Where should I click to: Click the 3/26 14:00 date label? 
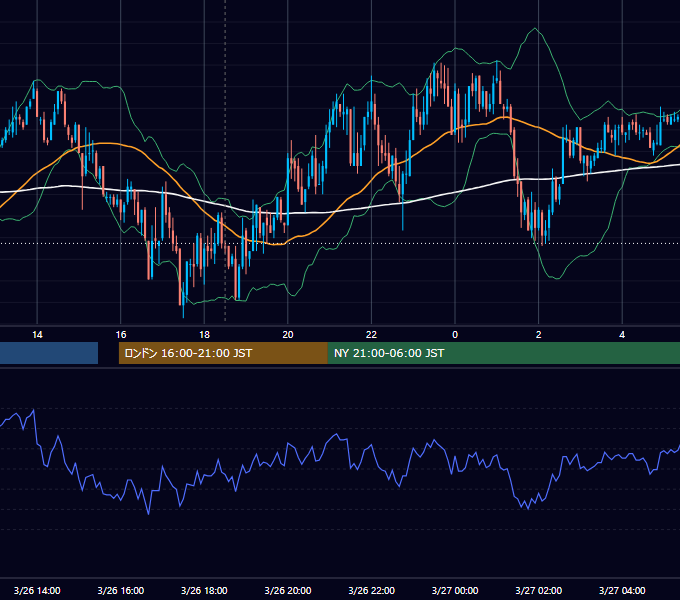coord(37,590)
